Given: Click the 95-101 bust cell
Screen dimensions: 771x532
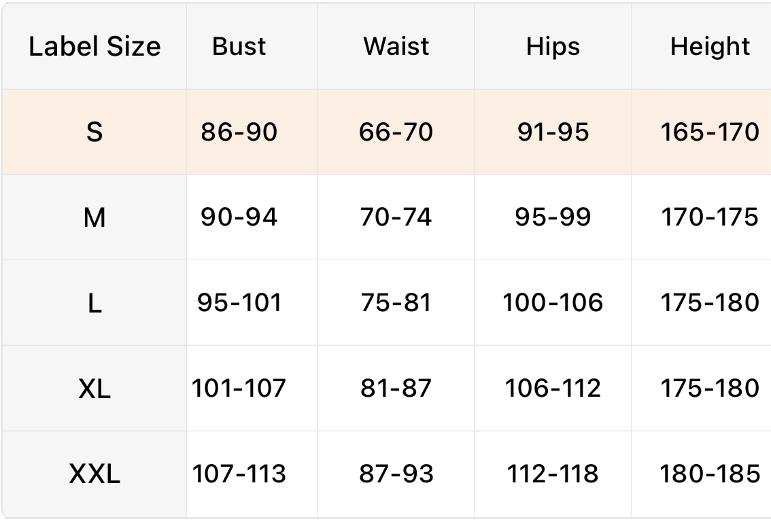Looking at the screenshot, I should click(x=239, y=303).
